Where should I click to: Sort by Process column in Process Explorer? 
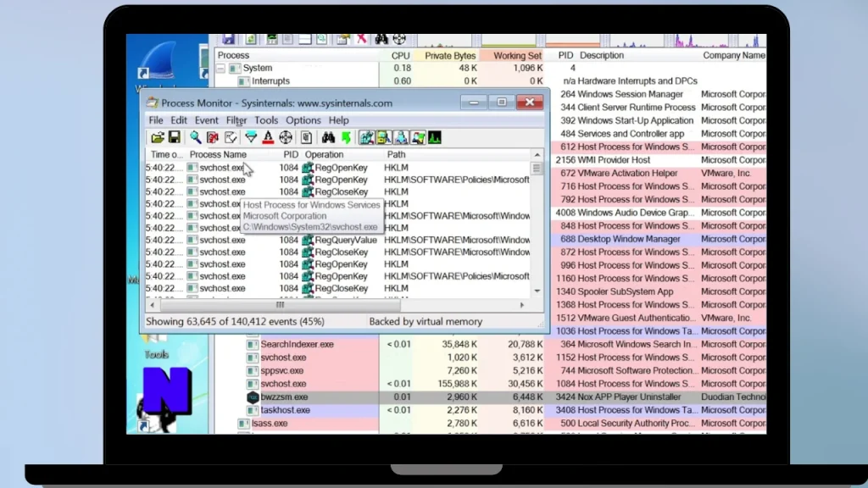point(297,55)
